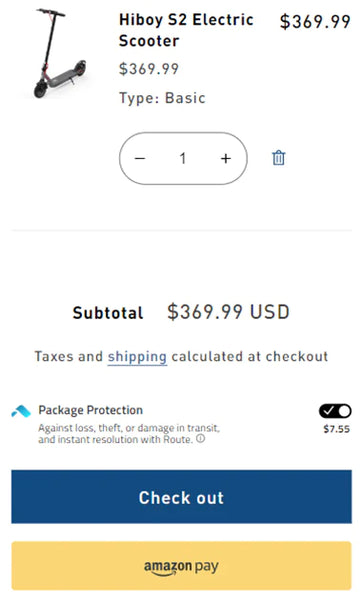
Task: Select the quantity field showing 1
Action: (x=183, y=158)
